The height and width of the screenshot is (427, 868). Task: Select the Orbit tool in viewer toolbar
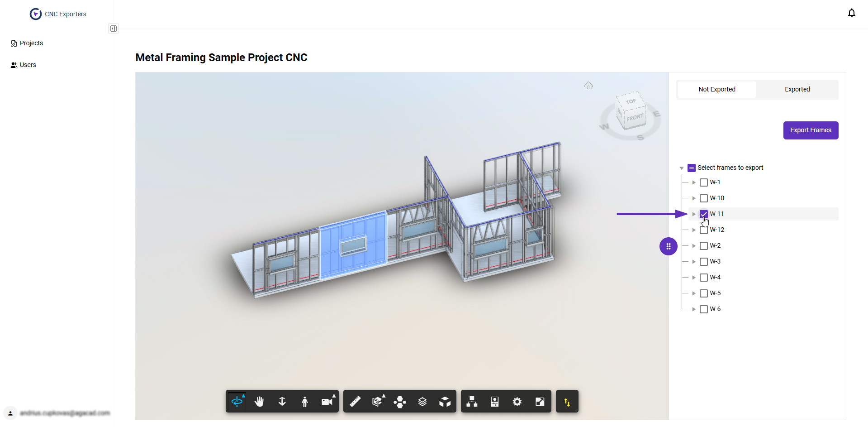click(237, 402)
